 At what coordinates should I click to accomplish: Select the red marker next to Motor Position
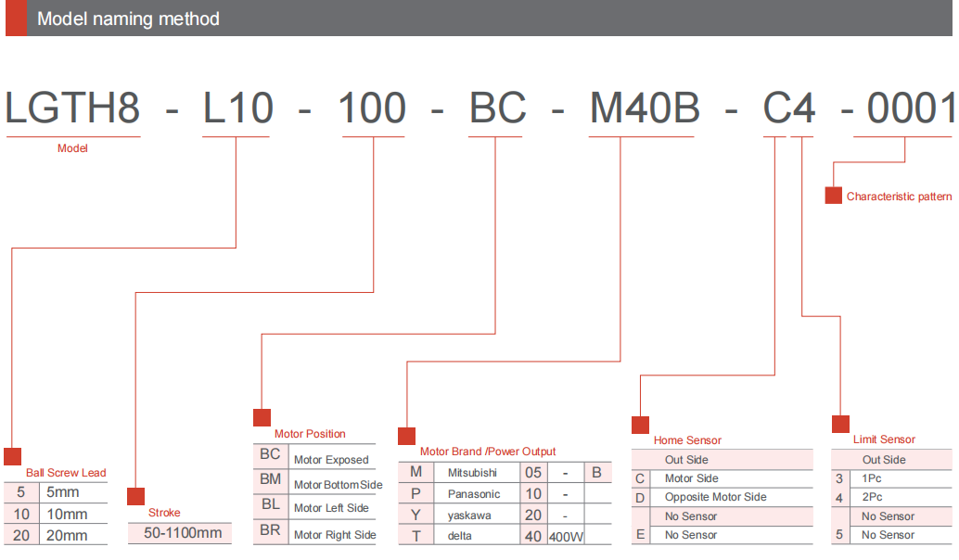click(262, 417)
